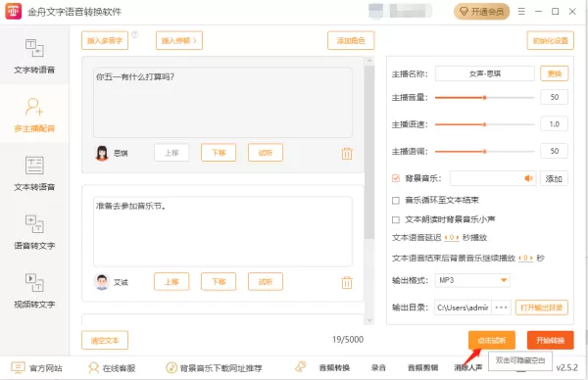Click 插入多音字 button
The height and width of the screenshot is (380, 588).
pos(105,40)
